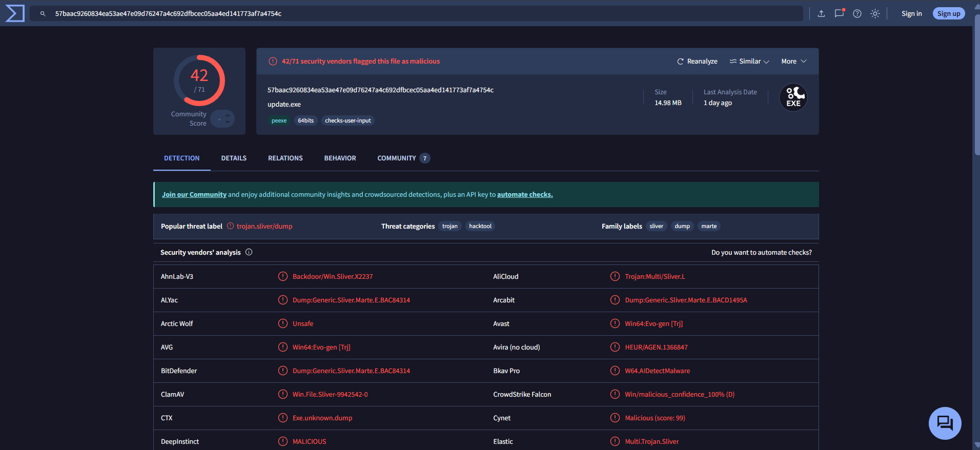980x450 pixels.
Task: Switch to the DETAILS tab
Action: click(234, 158)
